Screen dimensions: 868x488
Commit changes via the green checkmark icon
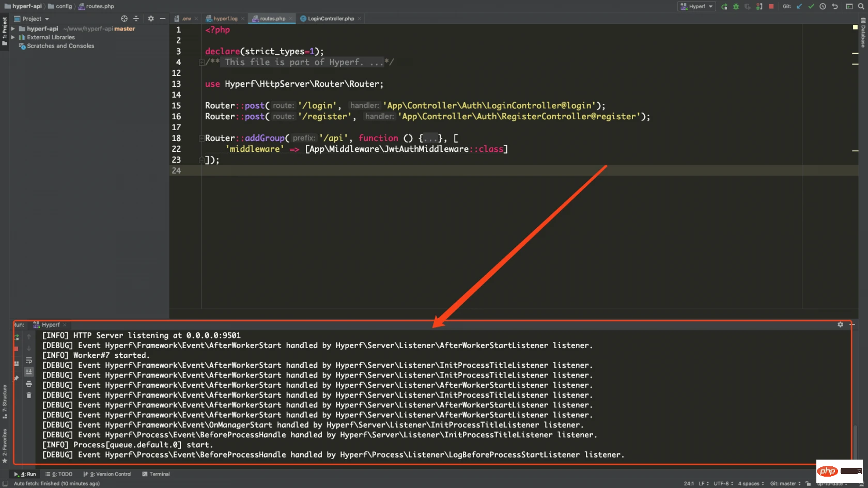[x=811, y=6]
